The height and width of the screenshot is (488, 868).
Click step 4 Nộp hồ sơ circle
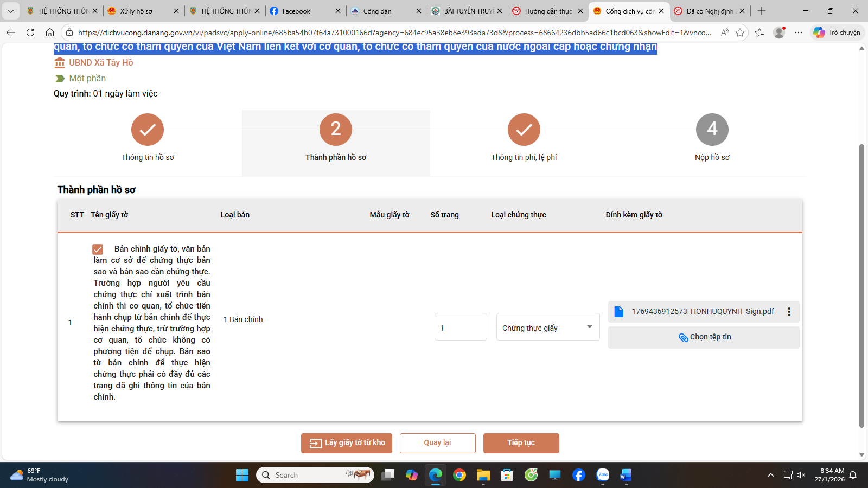tap(712, 130)
